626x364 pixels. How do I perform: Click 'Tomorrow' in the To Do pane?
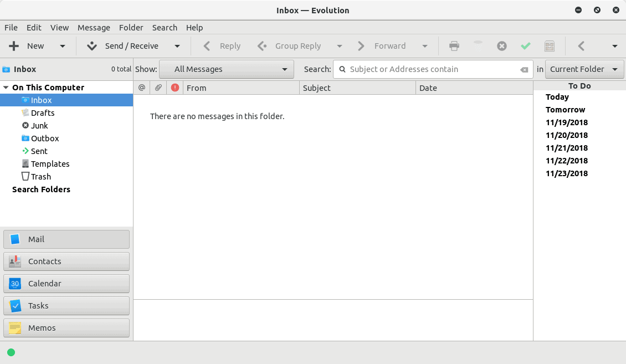[565, 110]
